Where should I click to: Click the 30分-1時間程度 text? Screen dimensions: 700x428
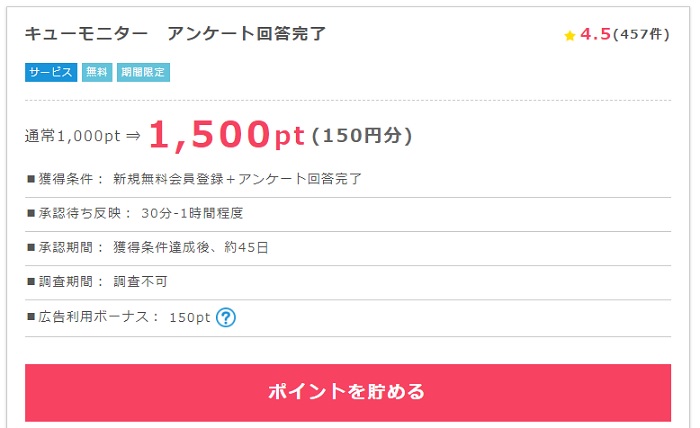click(193, 213)
